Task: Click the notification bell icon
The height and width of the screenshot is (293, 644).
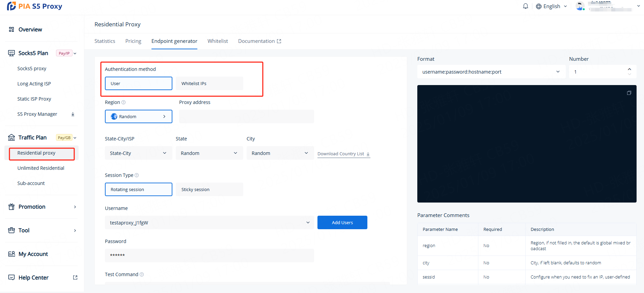Action: point(525,6)
